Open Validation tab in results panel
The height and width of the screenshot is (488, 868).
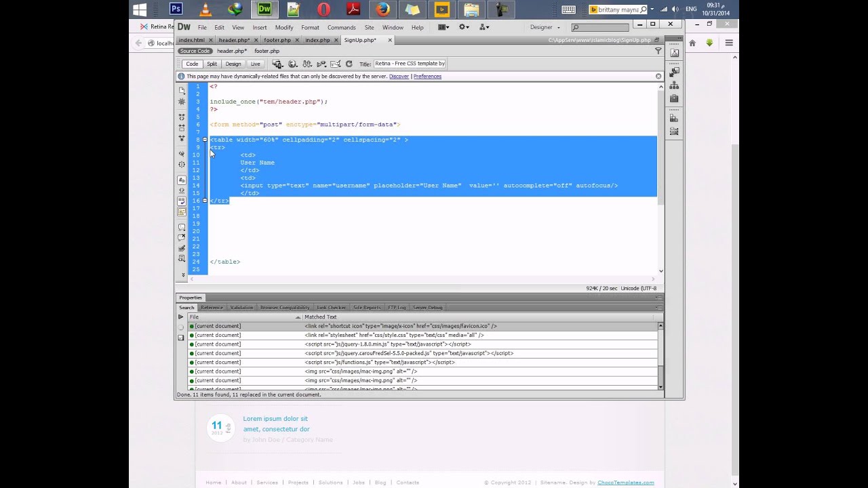(x=241, y=308)
